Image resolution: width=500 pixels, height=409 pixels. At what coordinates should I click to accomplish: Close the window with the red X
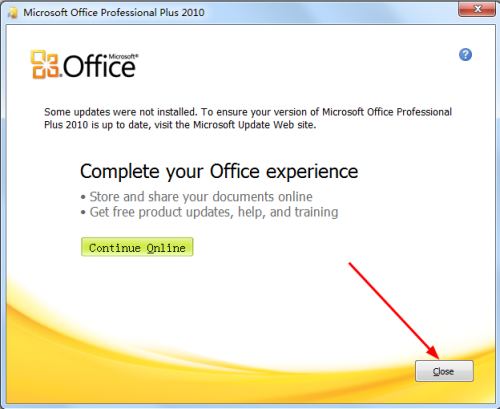tap(477, 9)
